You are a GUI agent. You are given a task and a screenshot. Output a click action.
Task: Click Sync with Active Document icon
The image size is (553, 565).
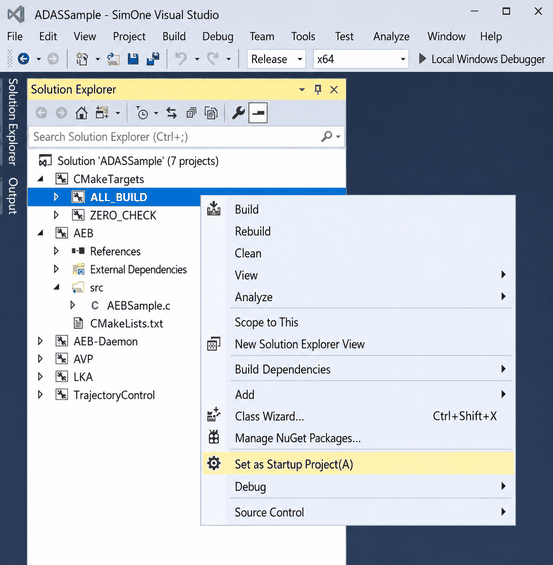click(171, 113)
